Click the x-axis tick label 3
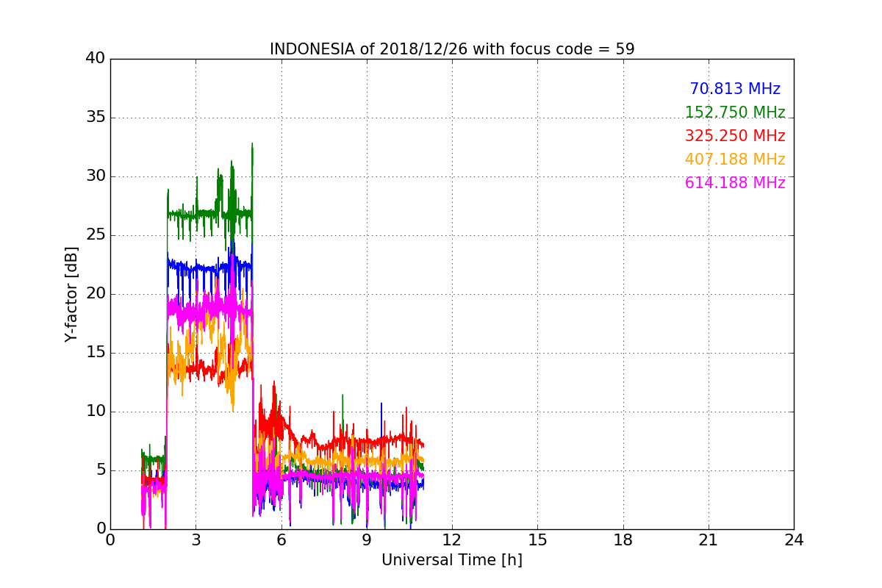Image resolution: width=882 pixels, height=588 pixels. (x=196, y=539)
